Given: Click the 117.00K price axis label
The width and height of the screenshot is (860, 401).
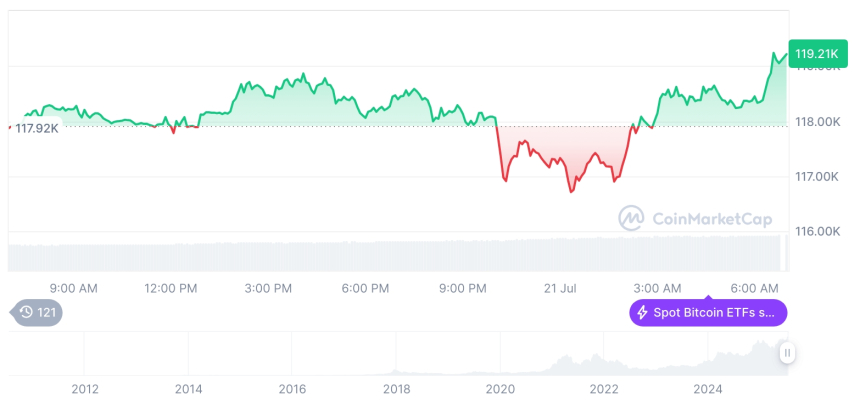Looking at the screenshot, I should pos(819,177).
